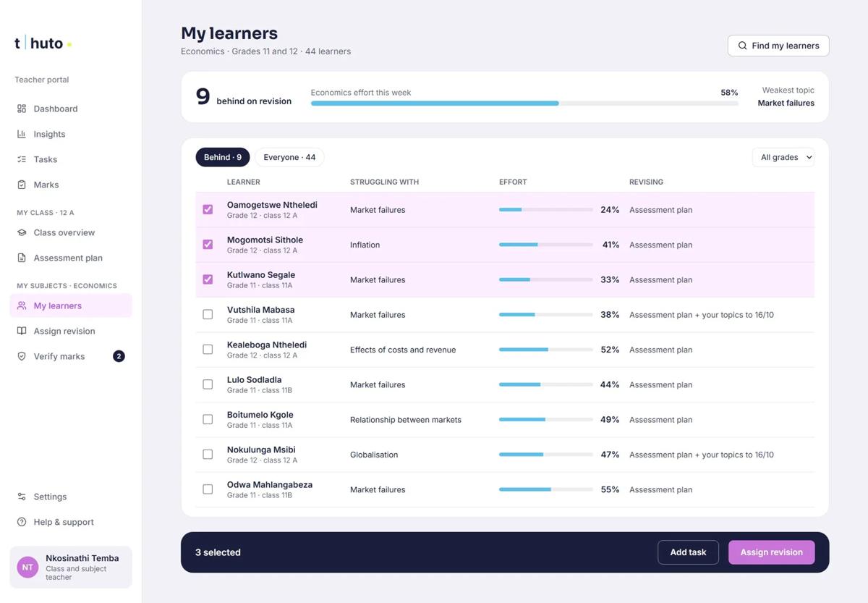Click 'Relationship between markets' topic text
Screen dimensions: 868x603
pos(406,420)
